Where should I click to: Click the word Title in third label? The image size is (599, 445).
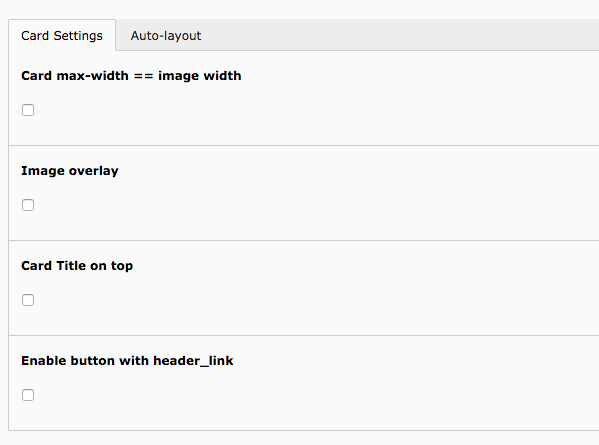point(71,266)
